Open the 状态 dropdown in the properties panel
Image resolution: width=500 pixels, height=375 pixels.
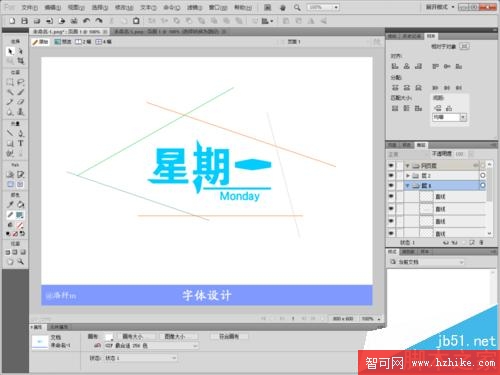[141, 358]
